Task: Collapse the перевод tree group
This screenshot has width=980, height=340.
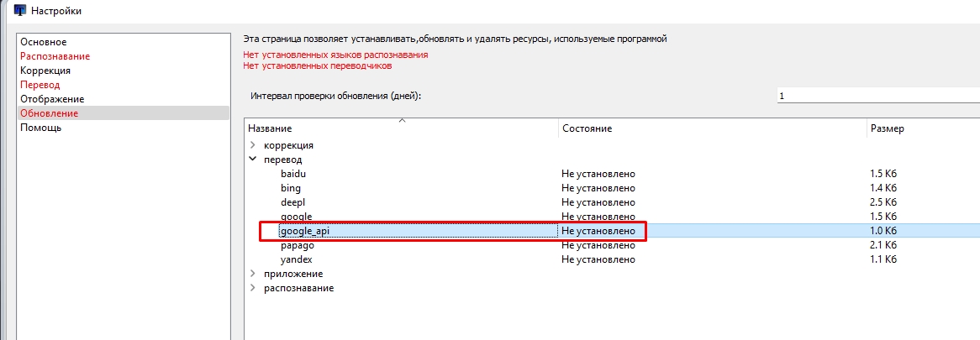Action: tap(252, 159)
